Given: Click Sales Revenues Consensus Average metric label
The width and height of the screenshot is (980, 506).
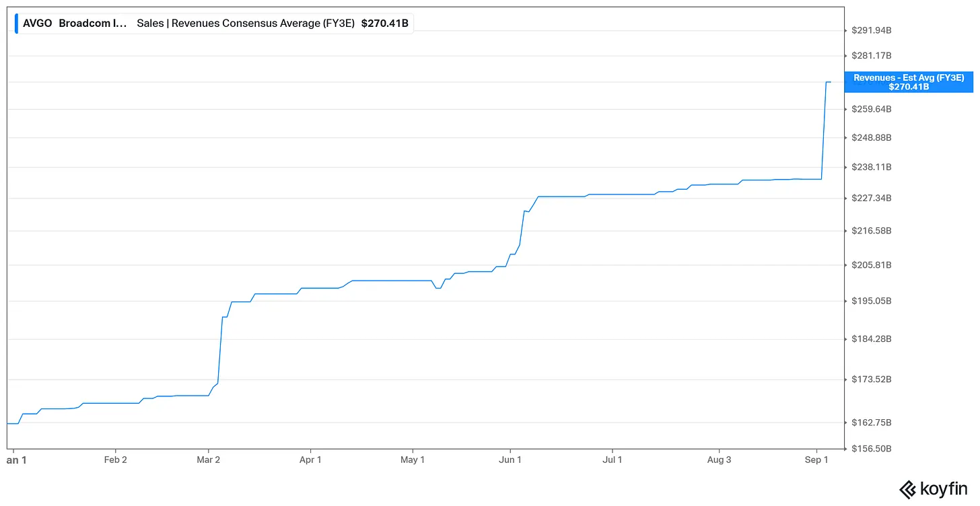Looking at the screenshot, I should tap(246, 23).
